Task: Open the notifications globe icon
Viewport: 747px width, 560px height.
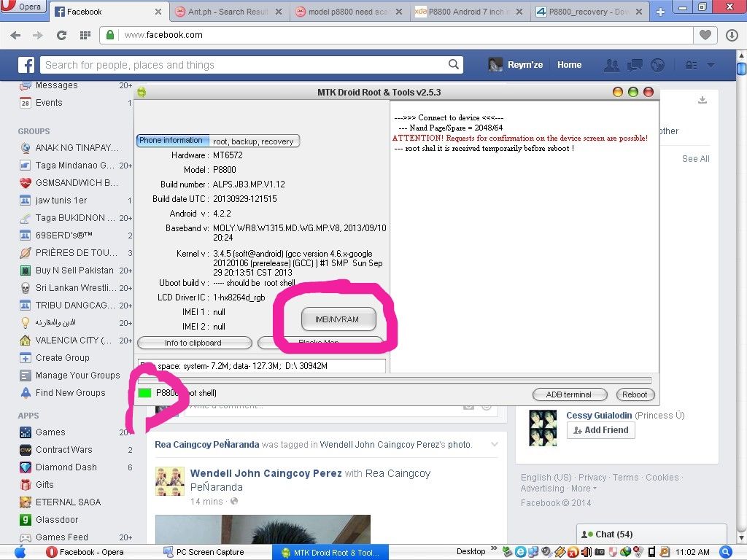Action: (x=657, y=65)
